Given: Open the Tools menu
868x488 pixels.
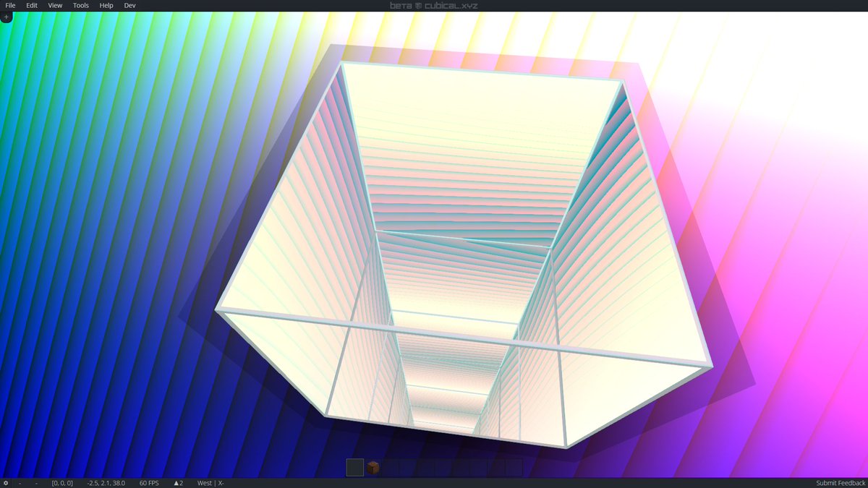Looking at the screenshot, I should [x=80, y=5].
